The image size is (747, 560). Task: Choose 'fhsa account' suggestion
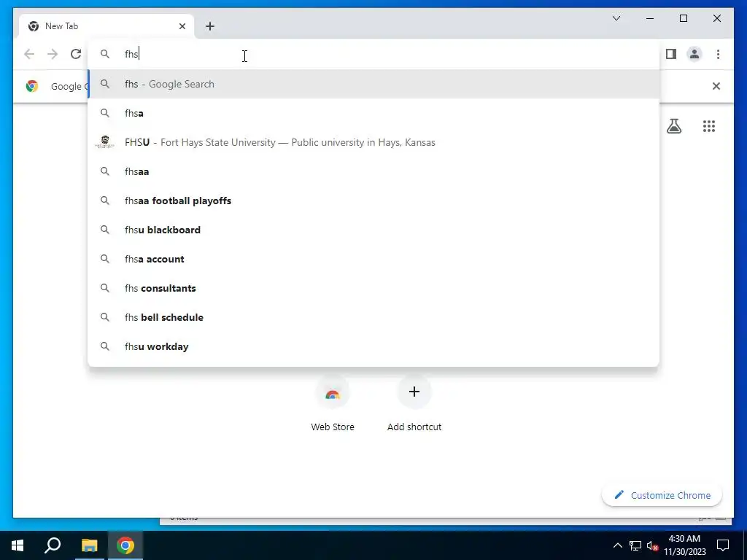pos(373,259)
